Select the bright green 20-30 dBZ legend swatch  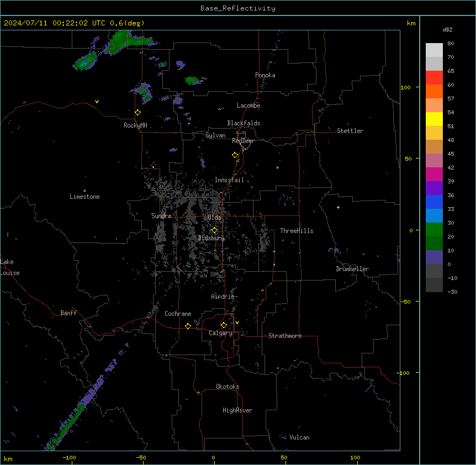[x=434, y=230]
